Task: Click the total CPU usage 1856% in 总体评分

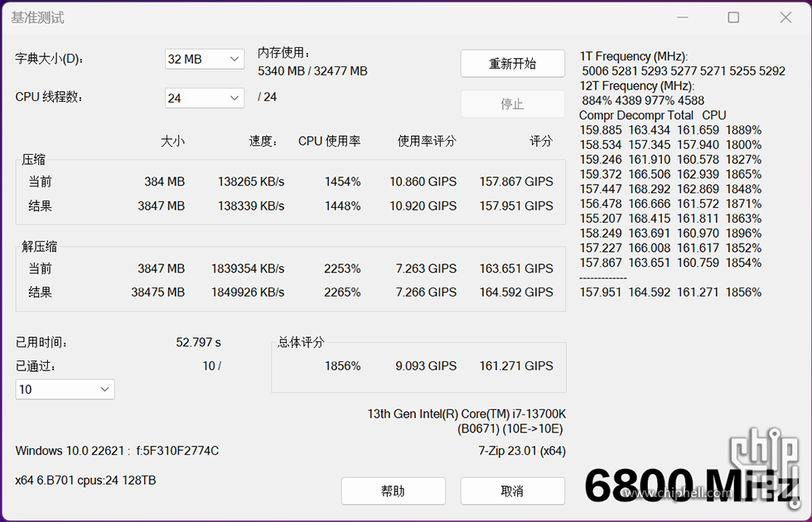Action: click(x=343, y=366)
